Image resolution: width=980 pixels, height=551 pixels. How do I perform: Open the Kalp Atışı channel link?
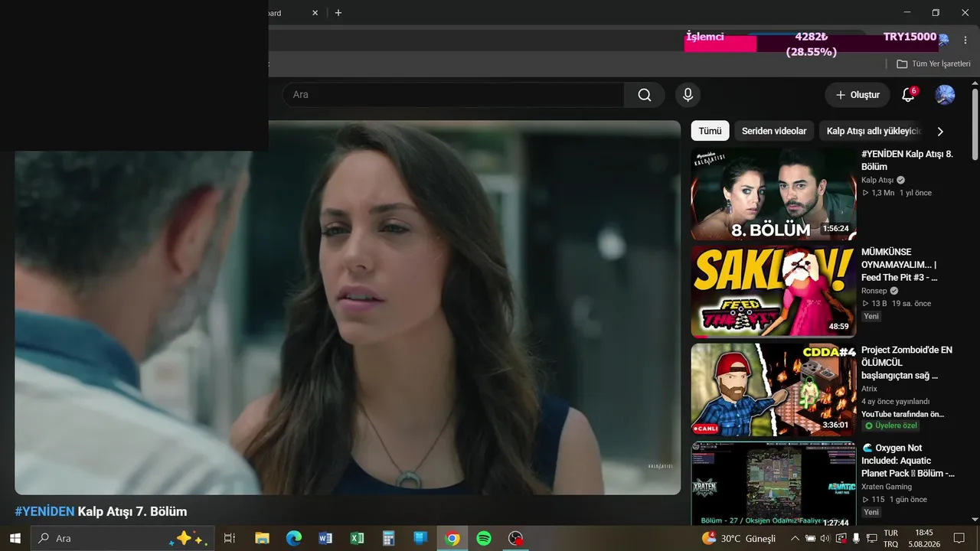(877, 180)
